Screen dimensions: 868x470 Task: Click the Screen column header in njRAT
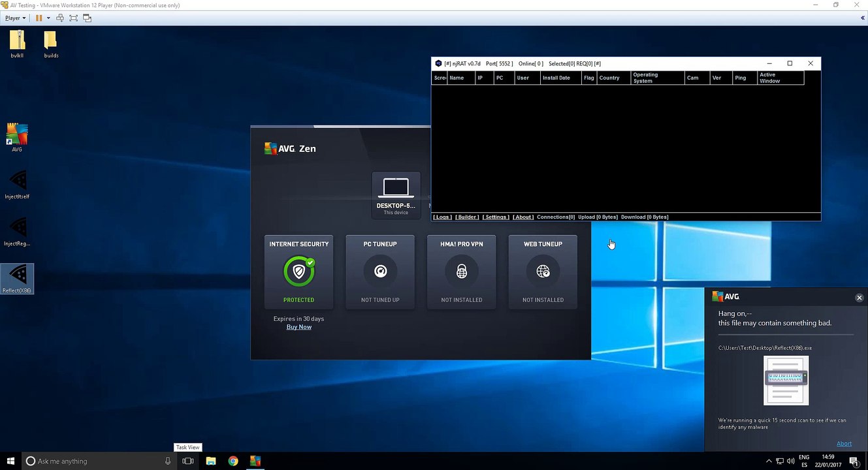440,78
